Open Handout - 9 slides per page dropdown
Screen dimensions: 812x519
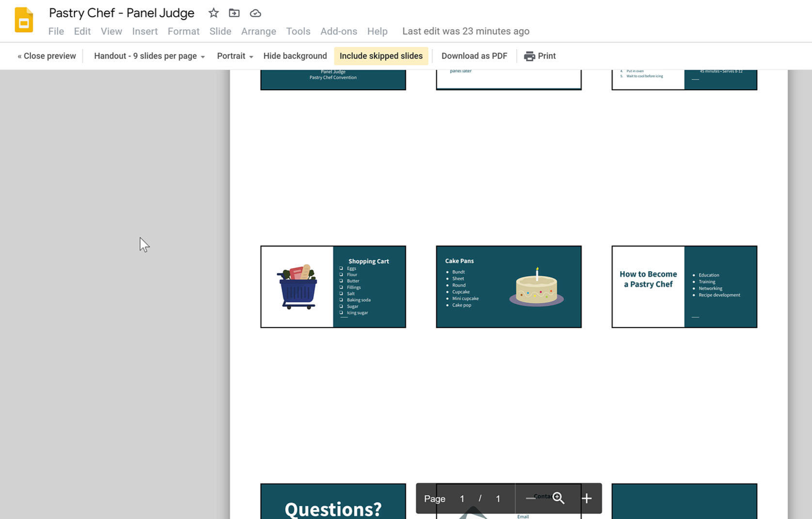click(x=149, y=56)
